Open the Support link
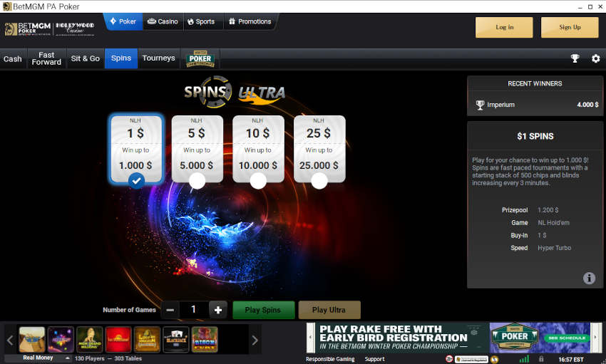This screenshot has width=606, height=364. (x=374, y=359)
